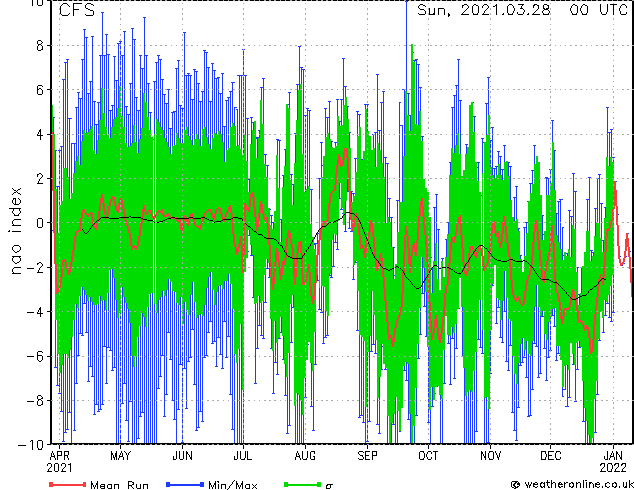634x490 pixels.
Task: Click the 00 UTC time label
Action: pos(599,10)
